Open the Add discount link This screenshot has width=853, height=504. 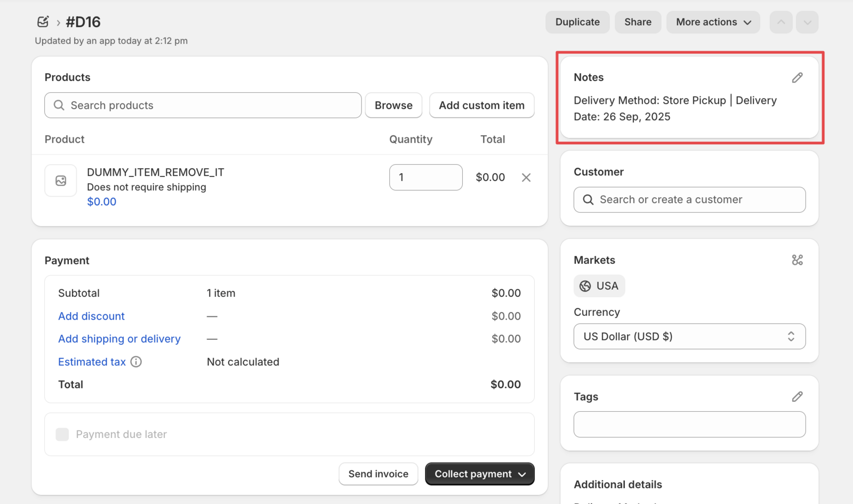coord(91,316)
